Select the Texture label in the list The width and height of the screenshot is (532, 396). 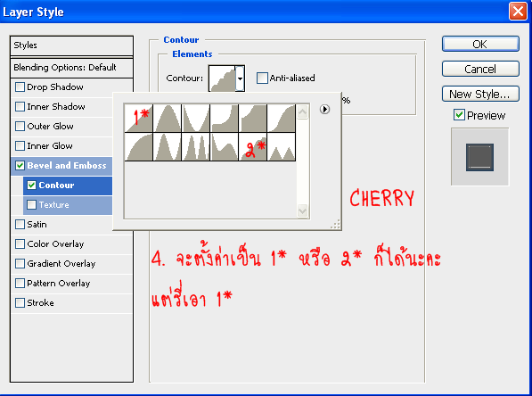(54, 205)
